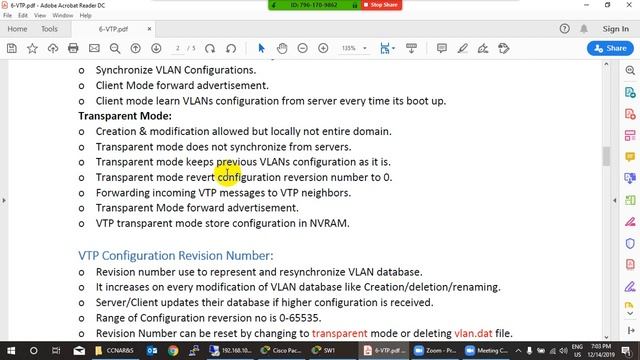The image size is (640, 360).
Task: Expand the left navigation pane arrow
Action: pos(4,200)
